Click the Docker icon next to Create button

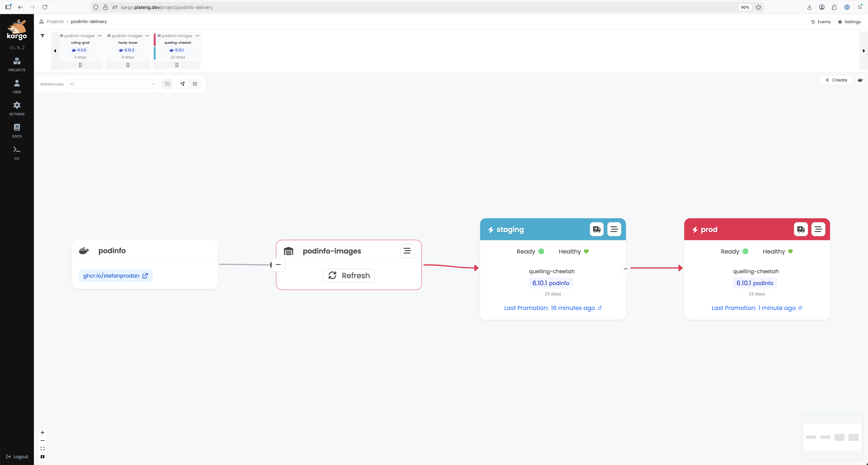[x=860, y=80]
